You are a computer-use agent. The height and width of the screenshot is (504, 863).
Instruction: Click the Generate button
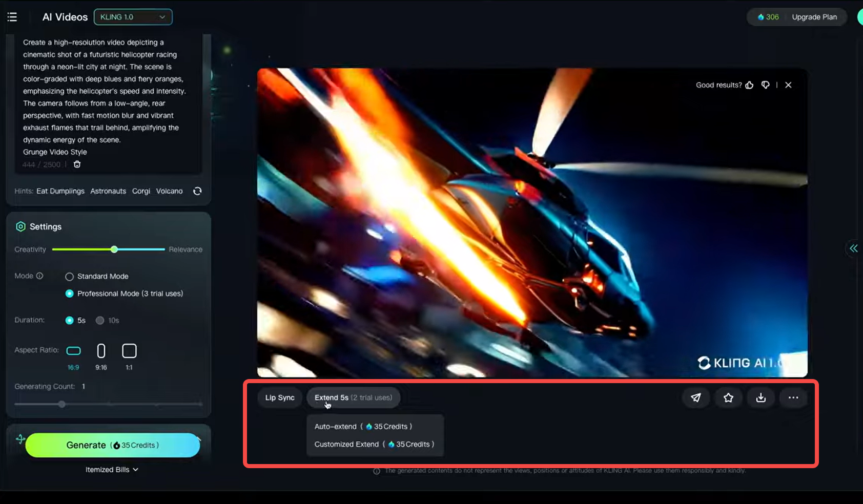tap(112, 445)
